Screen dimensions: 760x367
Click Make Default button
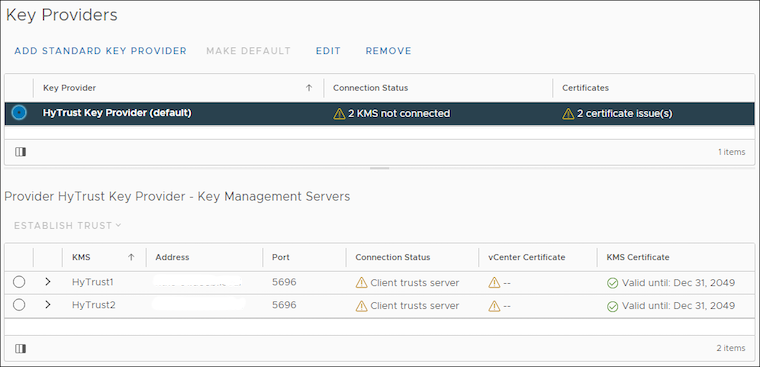(x=248, y=51)
